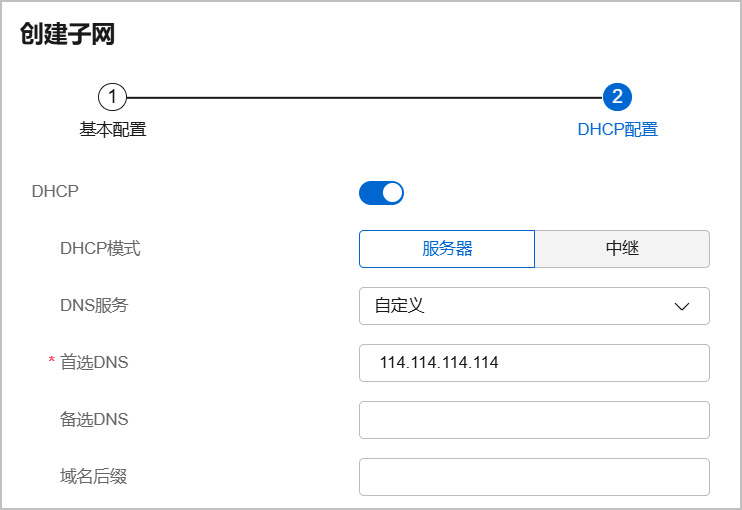
Task: Click the 首选DNS input field
Action: coord(534,363)
